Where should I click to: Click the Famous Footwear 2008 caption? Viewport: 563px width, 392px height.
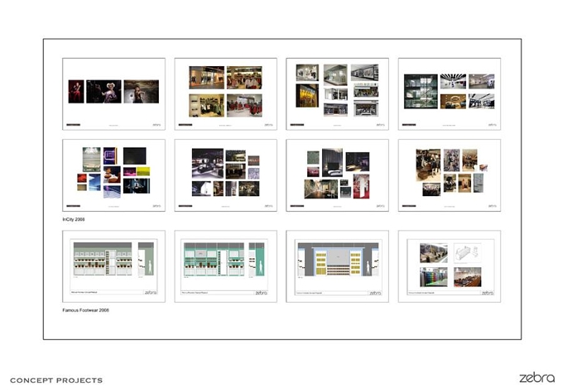tap(86, 310)
